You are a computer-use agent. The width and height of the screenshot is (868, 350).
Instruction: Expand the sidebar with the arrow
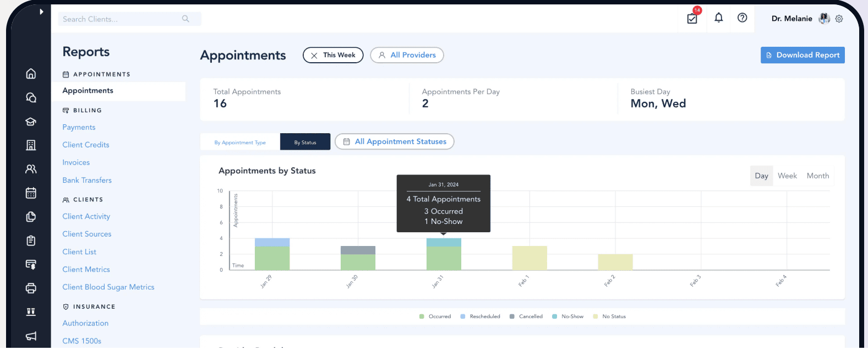[x=41, y=12]
